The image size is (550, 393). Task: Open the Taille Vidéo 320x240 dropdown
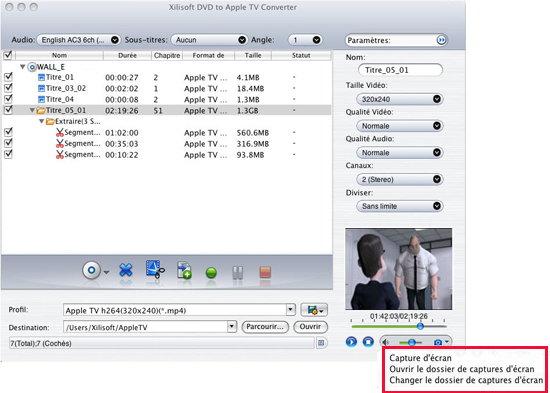click(x=400, y=99)
